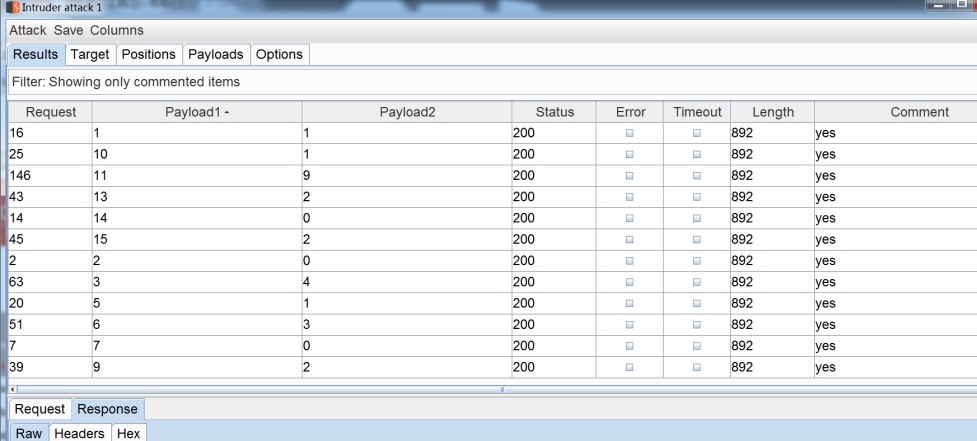The height and width of the screenshot is (441, 977).
Task: Switch to the Positions tab
Action: pos(148,54)
